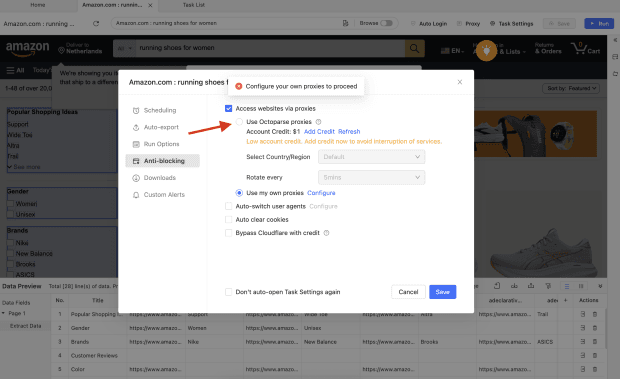Screen dimensions: 620x379
Task: Click the row options icon for row 5
Action: point(582,369)
